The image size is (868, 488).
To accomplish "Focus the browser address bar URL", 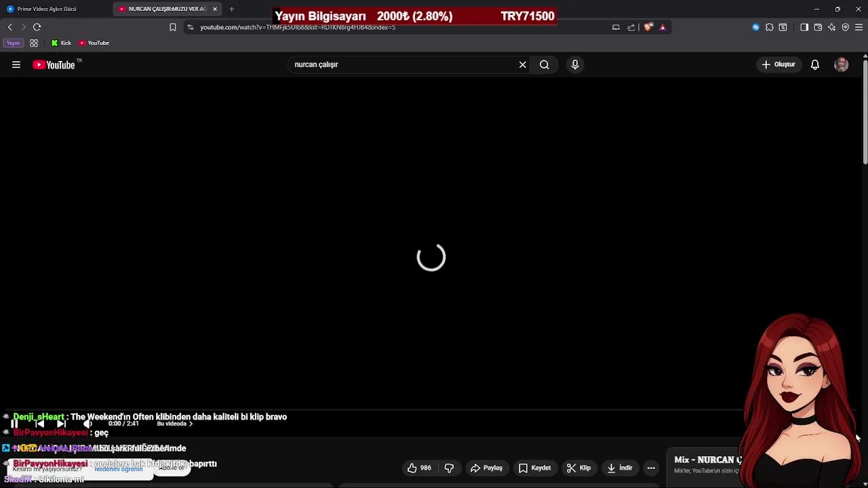I will [400, 27].
